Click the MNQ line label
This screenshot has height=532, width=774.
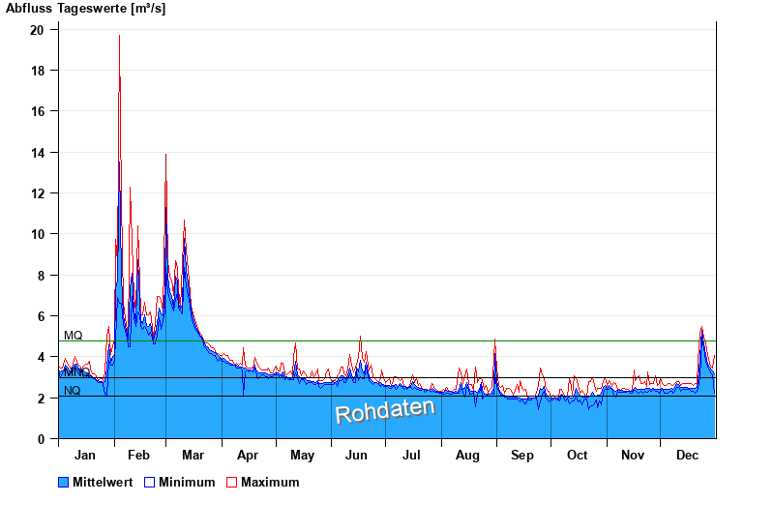[x=76, y=372]
